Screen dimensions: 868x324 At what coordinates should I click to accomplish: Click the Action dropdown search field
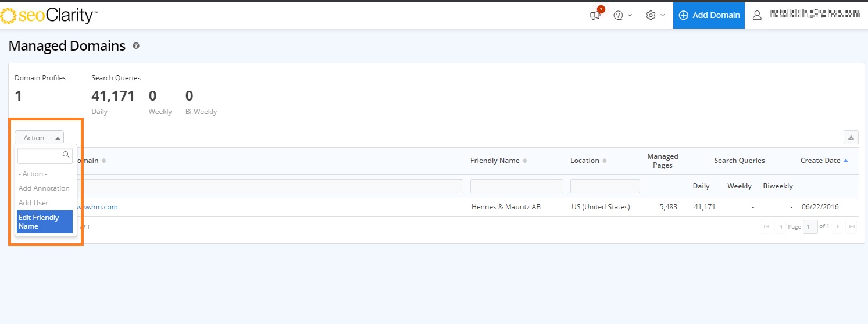pos(40,155)
